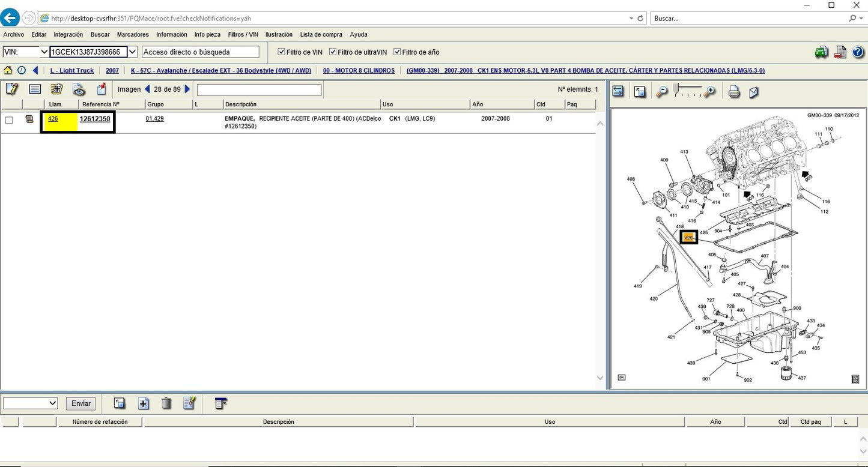Image resolution: width=868 pixels, height=467 pixels.
Task: Click the home icon in the breadcrumb bar
Action: pos(8,70)
